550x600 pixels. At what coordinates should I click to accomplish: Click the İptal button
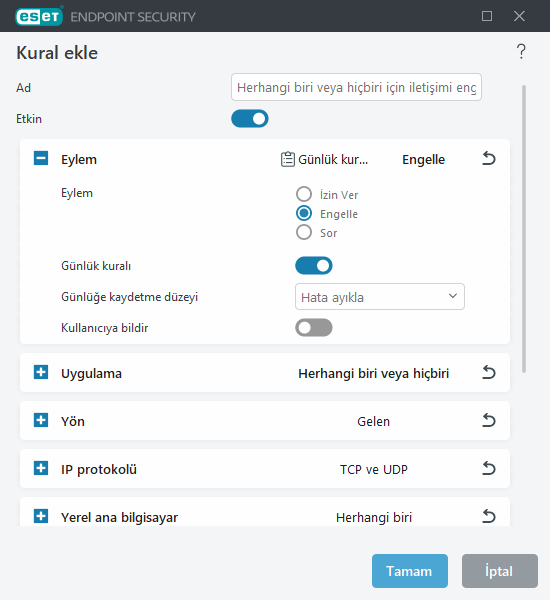(499, 571)
